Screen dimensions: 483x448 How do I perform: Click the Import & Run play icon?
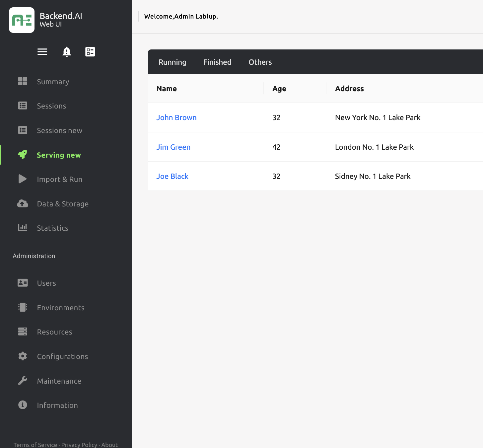pos(22,179)
